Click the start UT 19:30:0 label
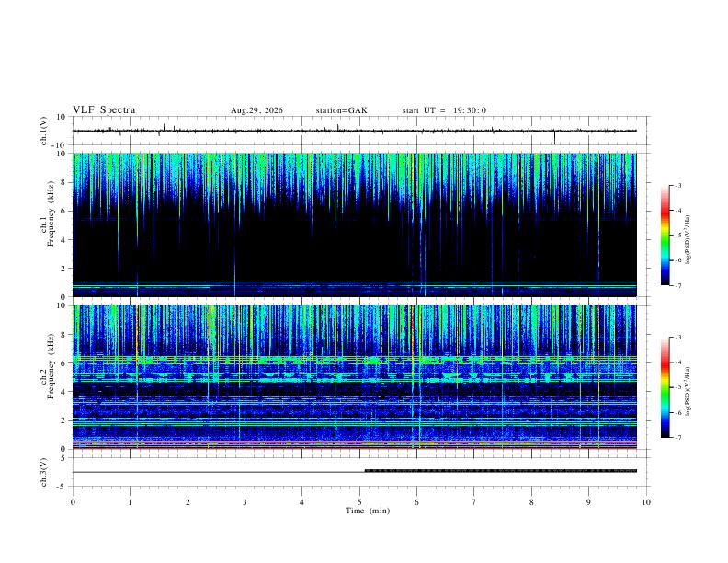The width and height of the screenshot is (728, 563). click(x=444, y=110)
